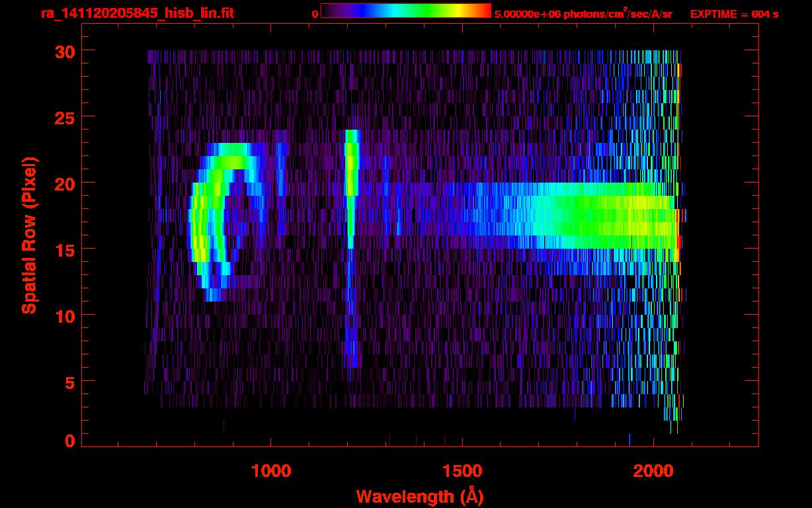
Task: Click the x-axis tick label 1500
Action: [x=462, y=471]
